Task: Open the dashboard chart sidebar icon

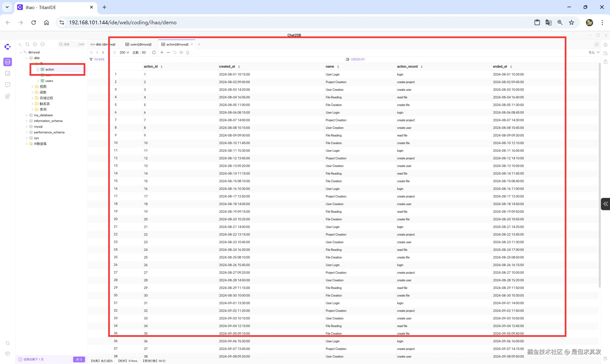Action: (8, 73)
